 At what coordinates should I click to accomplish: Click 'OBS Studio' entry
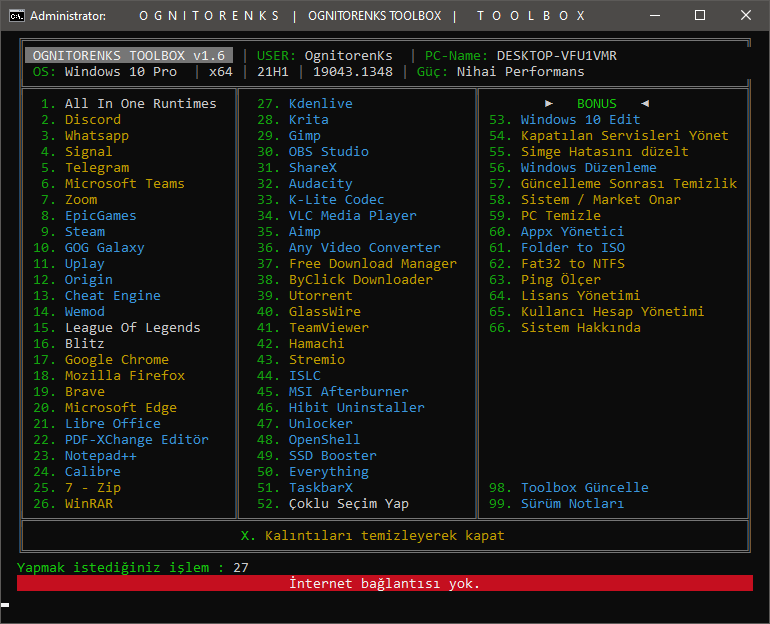329,152
